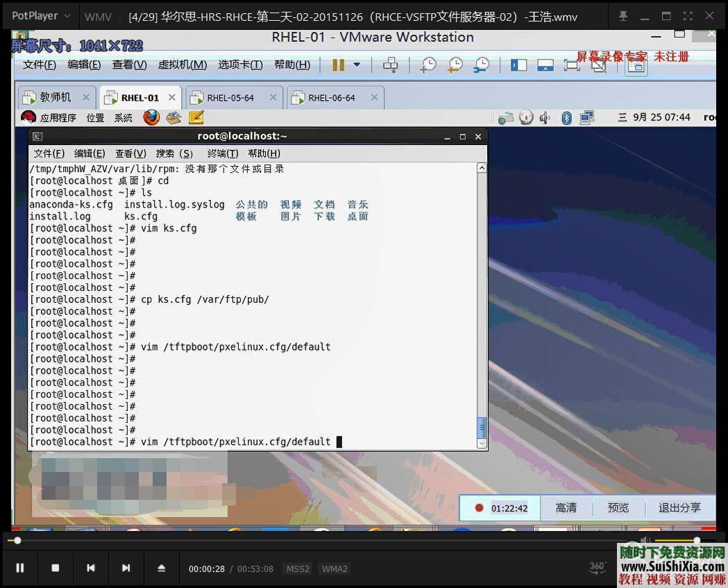728x588 pixels.
Task: Toggle PotPlayer fullscreen mode icon
Action: 688,16
